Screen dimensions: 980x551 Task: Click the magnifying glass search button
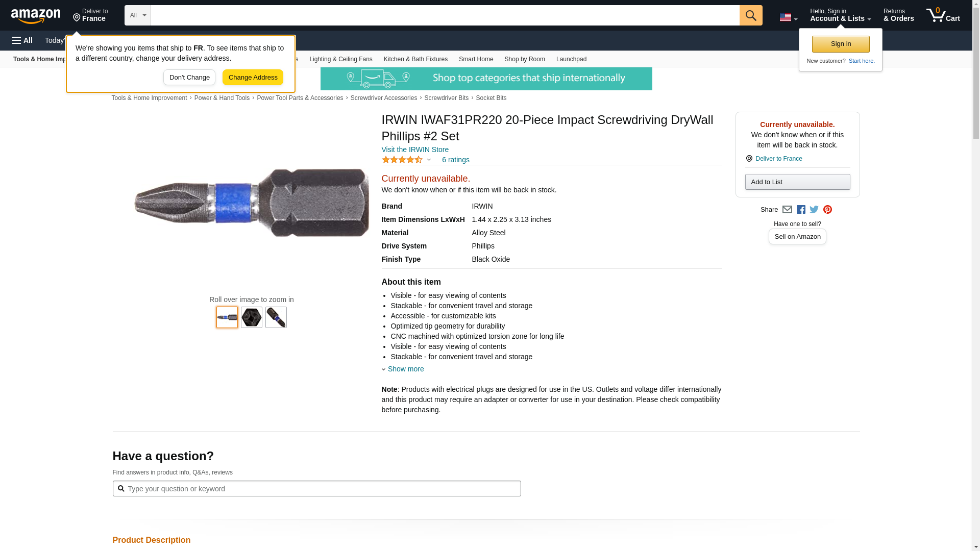pos(751,15)
